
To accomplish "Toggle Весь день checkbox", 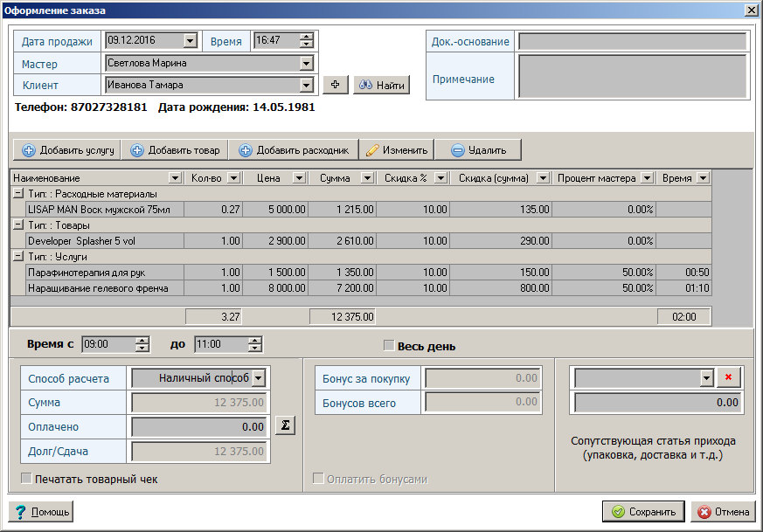I will [389, 346].
